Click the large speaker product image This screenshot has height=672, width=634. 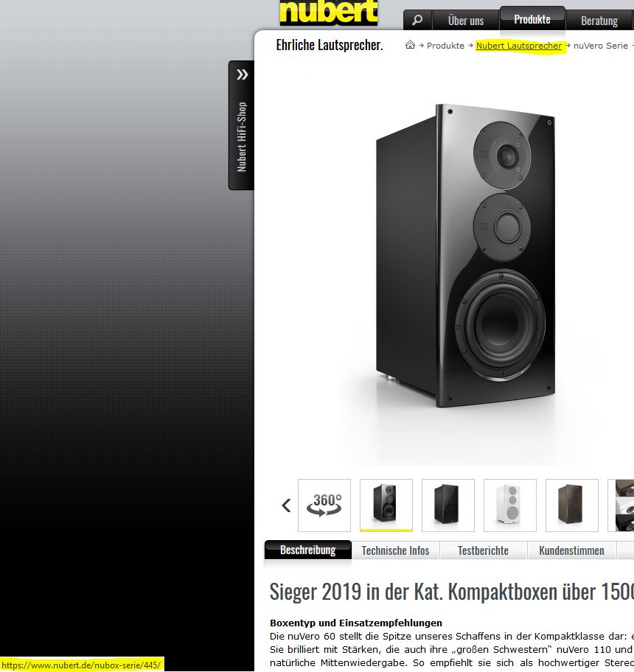click(465, 255)
